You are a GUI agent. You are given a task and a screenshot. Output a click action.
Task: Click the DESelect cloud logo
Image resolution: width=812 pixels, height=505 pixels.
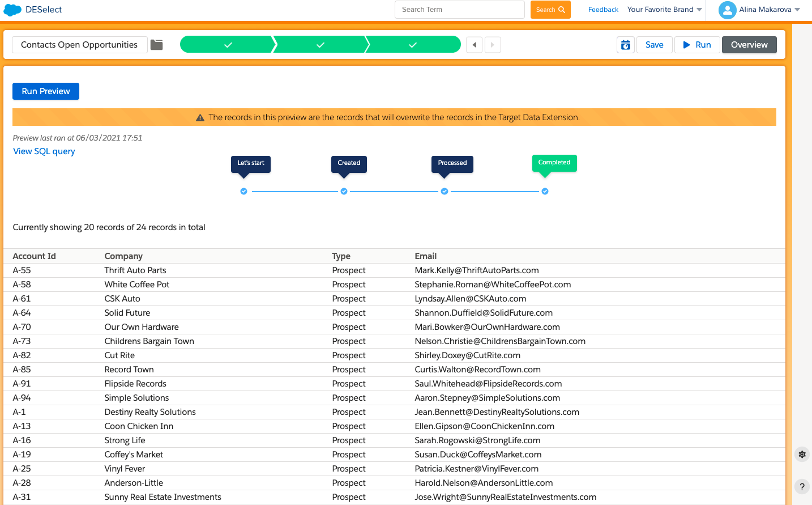(12, 10)
